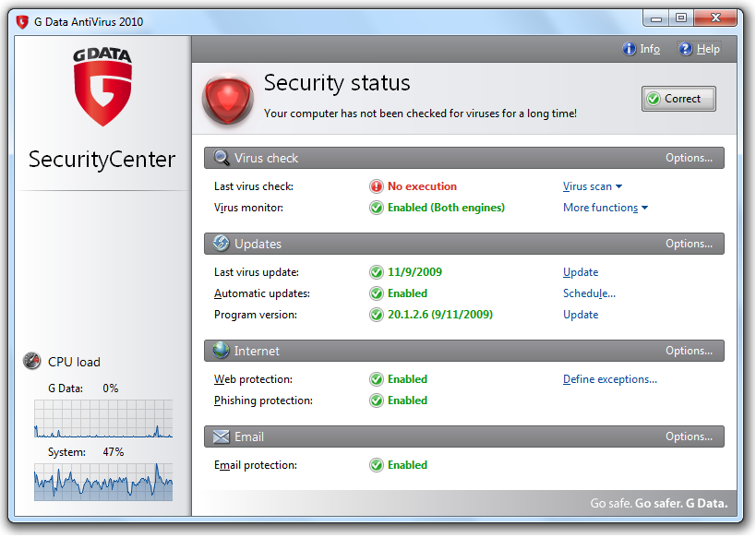The height and width of the screenshot is (538, 756).
Task: Open the Info link
Action: (x=650, y=49)
